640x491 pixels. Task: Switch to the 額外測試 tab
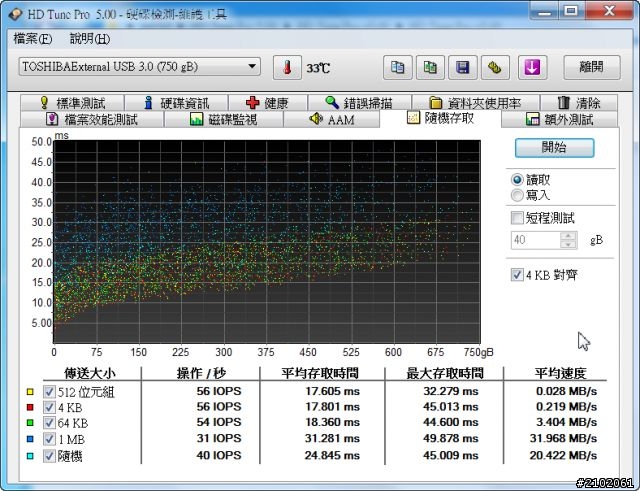point(559,119)
